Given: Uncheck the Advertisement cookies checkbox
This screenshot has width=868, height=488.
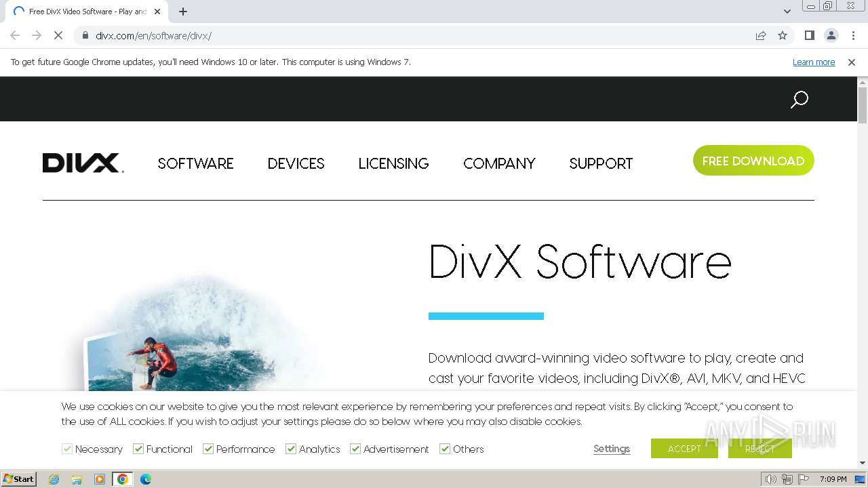Looking at the screenshot, I should pos(355,449).
